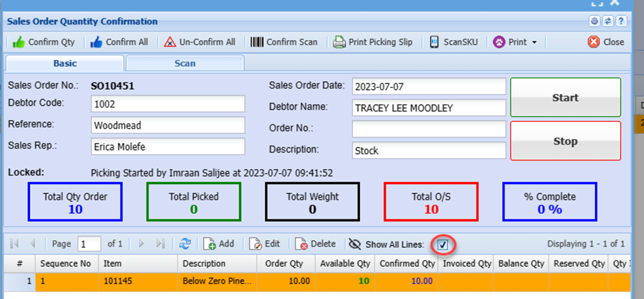Image resolution: width=644 pixels, height=299 pixels.
Task: Click the gear settings icon in title bar
Action: (x=594, y=21)
